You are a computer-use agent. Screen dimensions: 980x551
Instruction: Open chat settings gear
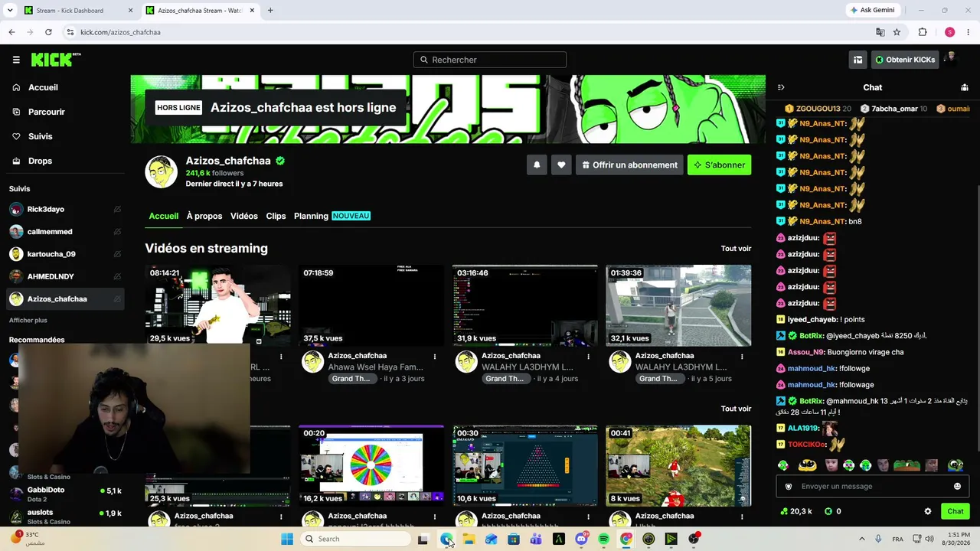click(x=928, y=511)
